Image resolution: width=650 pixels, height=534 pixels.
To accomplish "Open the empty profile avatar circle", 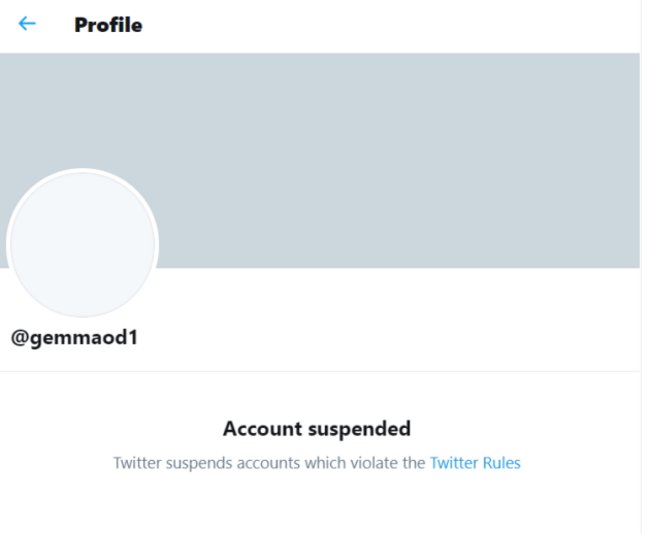I will (x=82, y=245).
